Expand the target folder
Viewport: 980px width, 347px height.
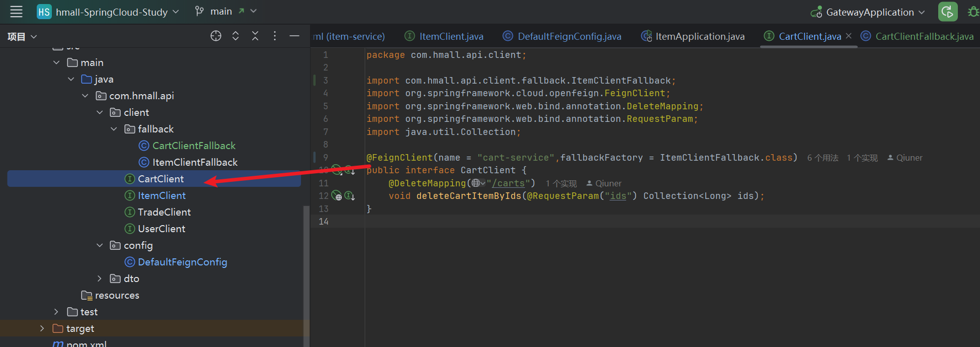tap(42, 328)
